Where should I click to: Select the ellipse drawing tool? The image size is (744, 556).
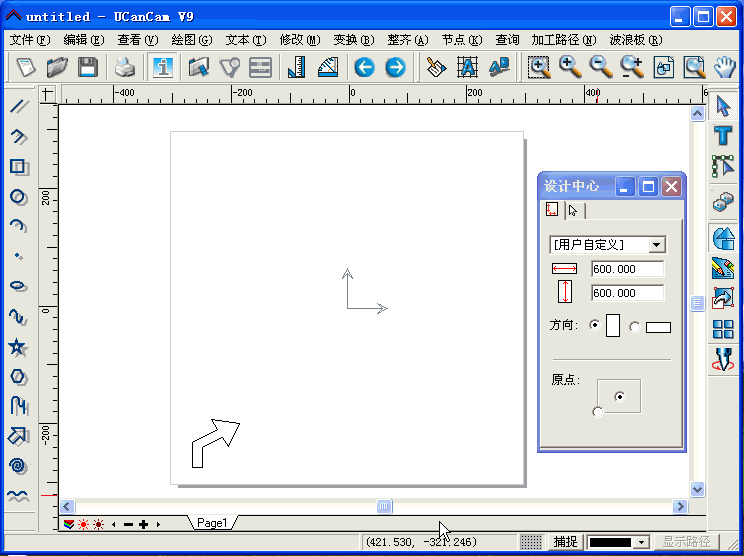point(19,286)
